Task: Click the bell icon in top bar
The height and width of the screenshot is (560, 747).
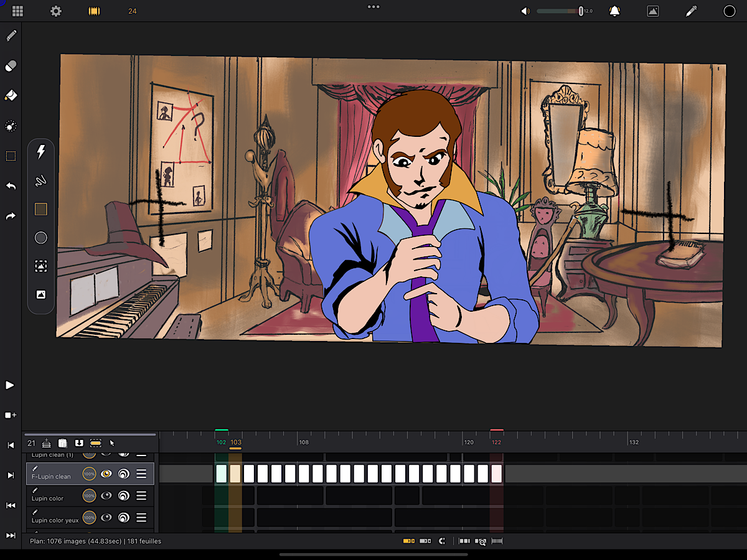Action: click(614, 11)
